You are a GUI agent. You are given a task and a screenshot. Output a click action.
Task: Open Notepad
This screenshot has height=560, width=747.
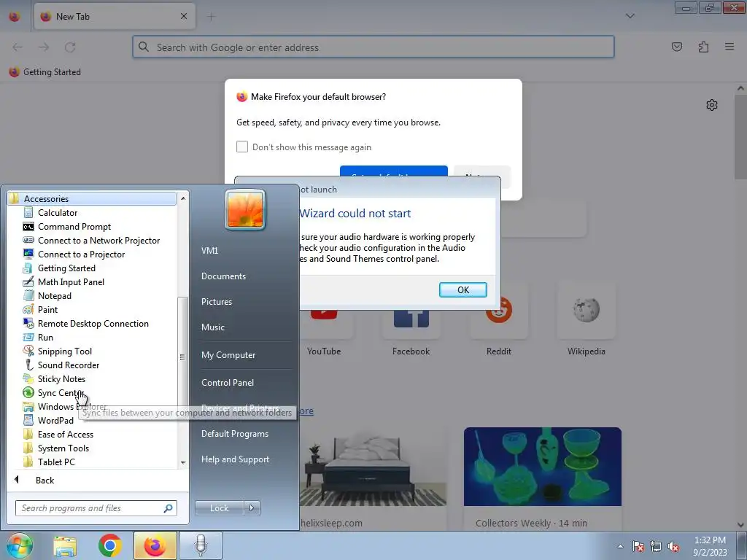point(54,296)
